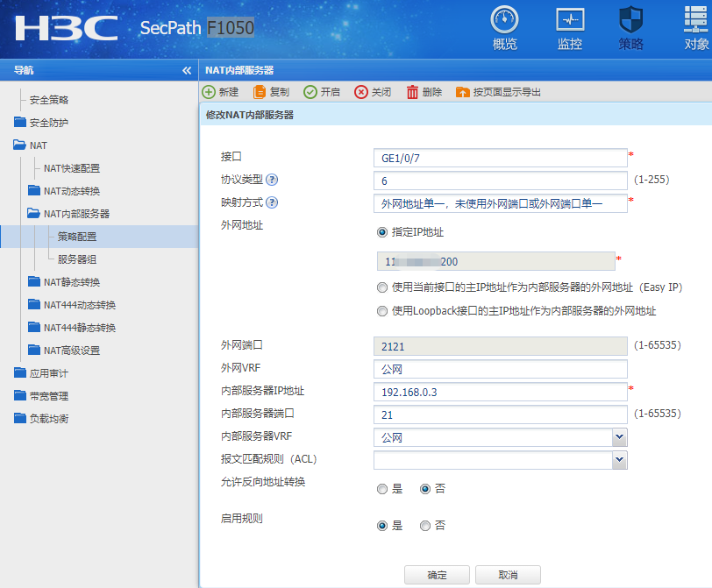Click help icon next to 协议类型

coord(272,181)
